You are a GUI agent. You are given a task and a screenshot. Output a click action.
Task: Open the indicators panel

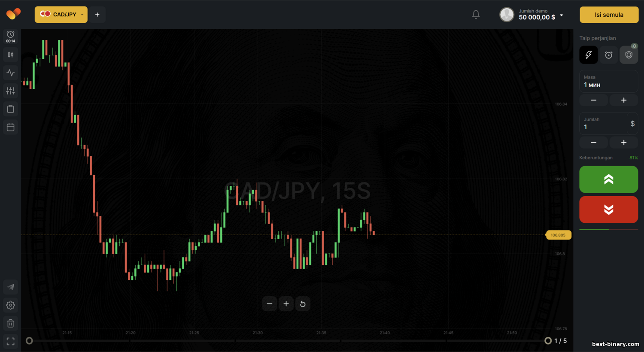11,73
